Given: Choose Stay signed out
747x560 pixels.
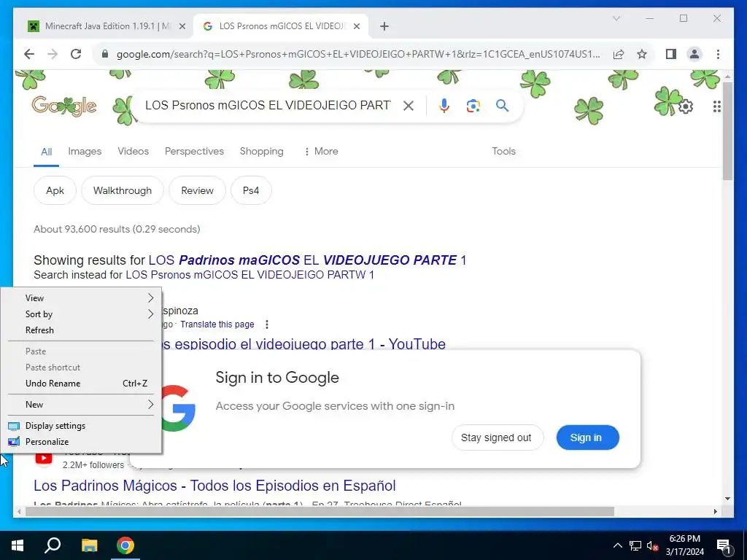Looking at the screenshot, I should tap(496, 437).
